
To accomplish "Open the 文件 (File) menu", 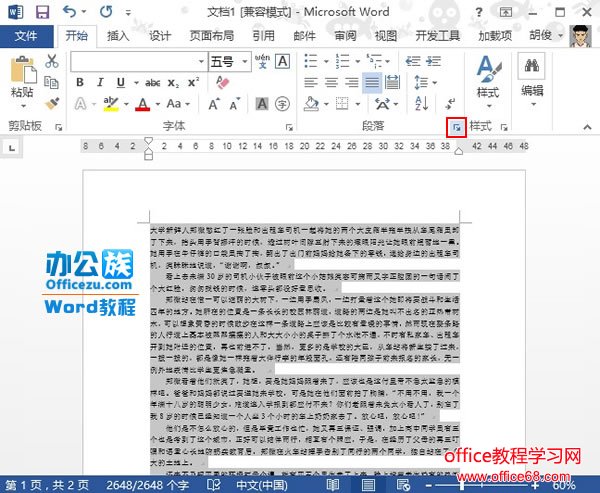I will [26, 36].
